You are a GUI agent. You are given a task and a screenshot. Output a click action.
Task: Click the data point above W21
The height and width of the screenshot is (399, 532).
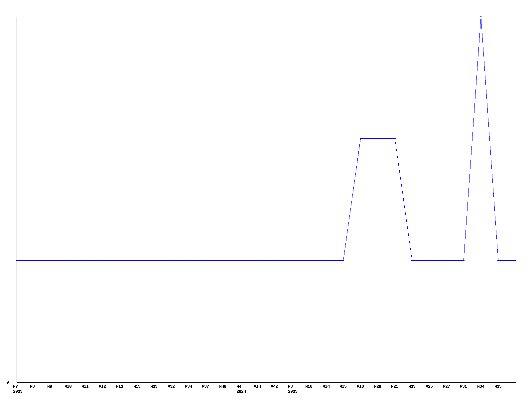coord(395,138)
